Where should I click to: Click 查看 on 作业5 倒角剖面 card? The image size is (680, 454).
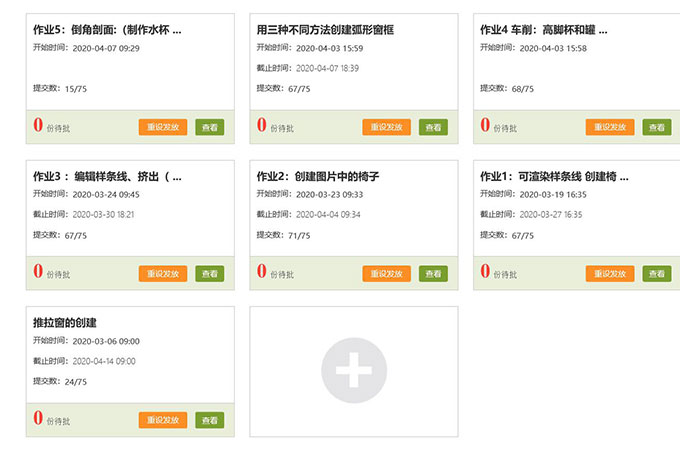coord(209,127)
